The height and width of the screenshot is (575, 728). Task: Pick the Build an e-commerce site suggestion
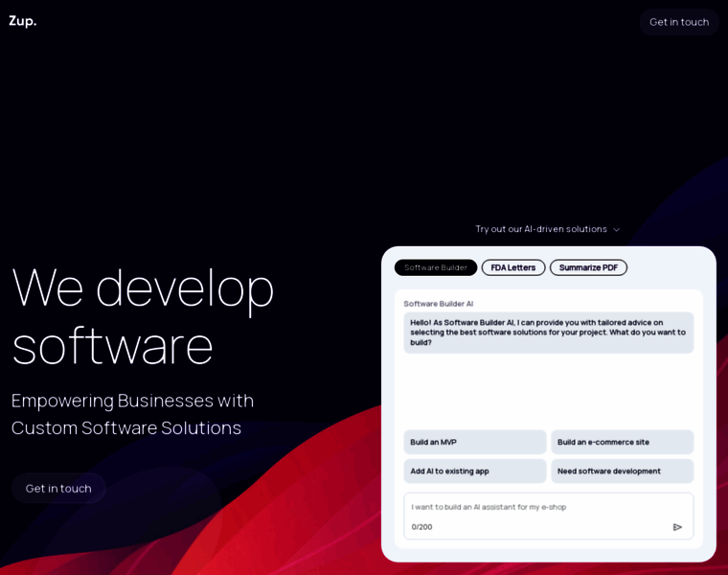pyautogui.click(x=622, y=442)
